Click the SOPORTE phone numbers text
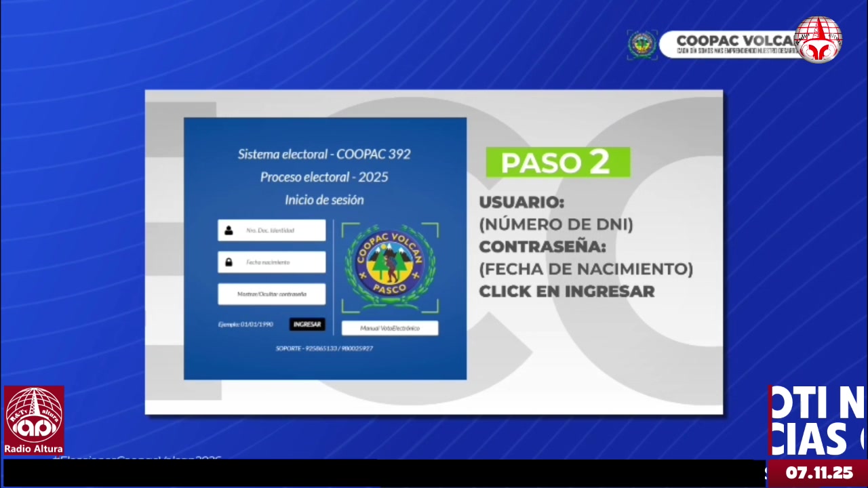Screen dimensions: 868x488 (x=324, y=348)
